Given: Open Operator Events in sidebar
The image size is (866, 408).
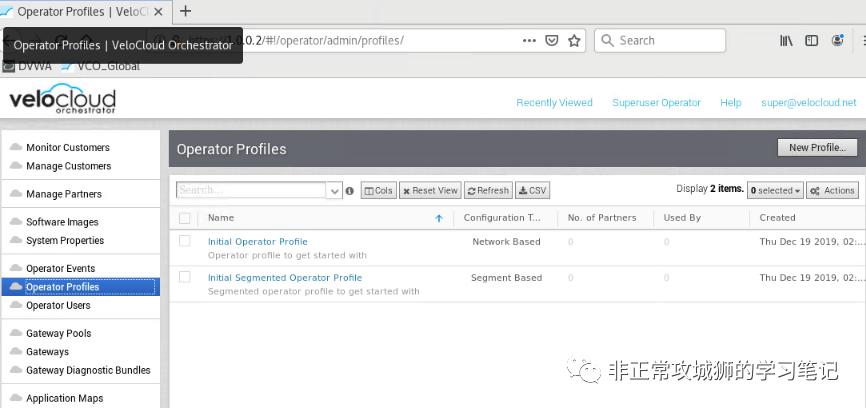Looking at the screenshot, I should coord(61,268).
